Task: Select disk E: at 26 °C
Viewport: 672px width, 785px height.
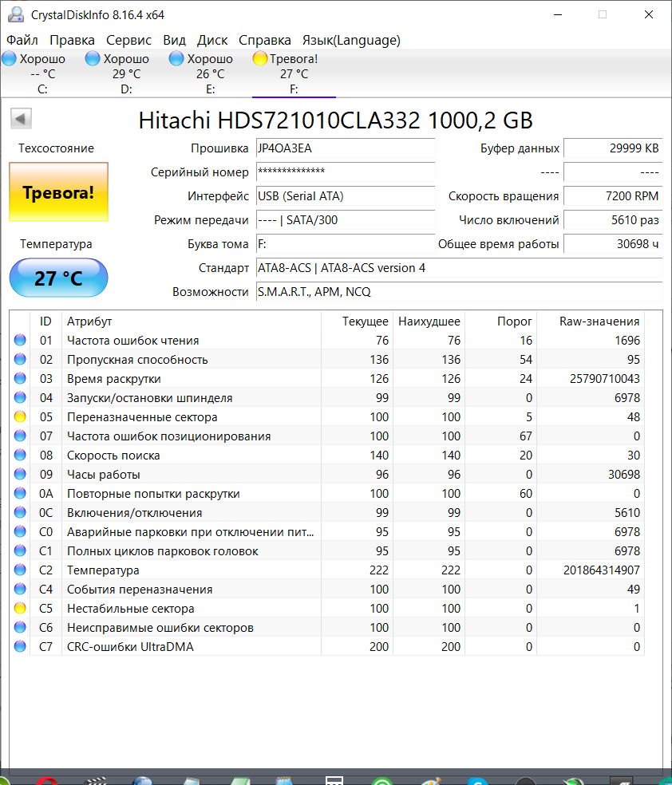Action: 211,73
